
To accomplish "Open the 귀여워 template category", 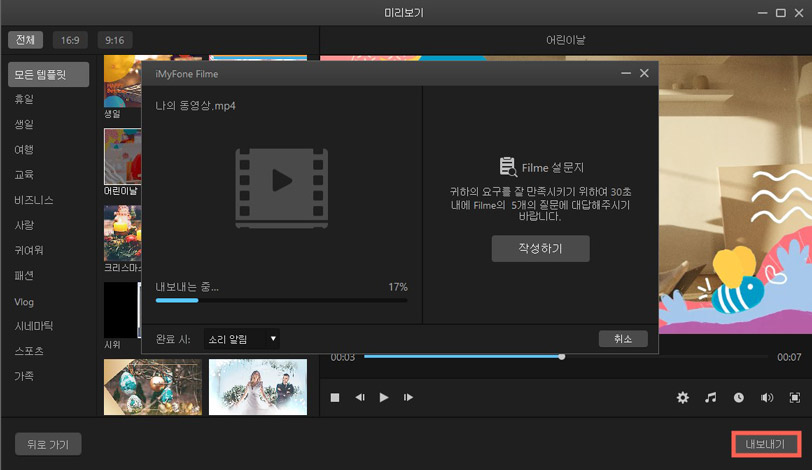I will pos(29,250).
